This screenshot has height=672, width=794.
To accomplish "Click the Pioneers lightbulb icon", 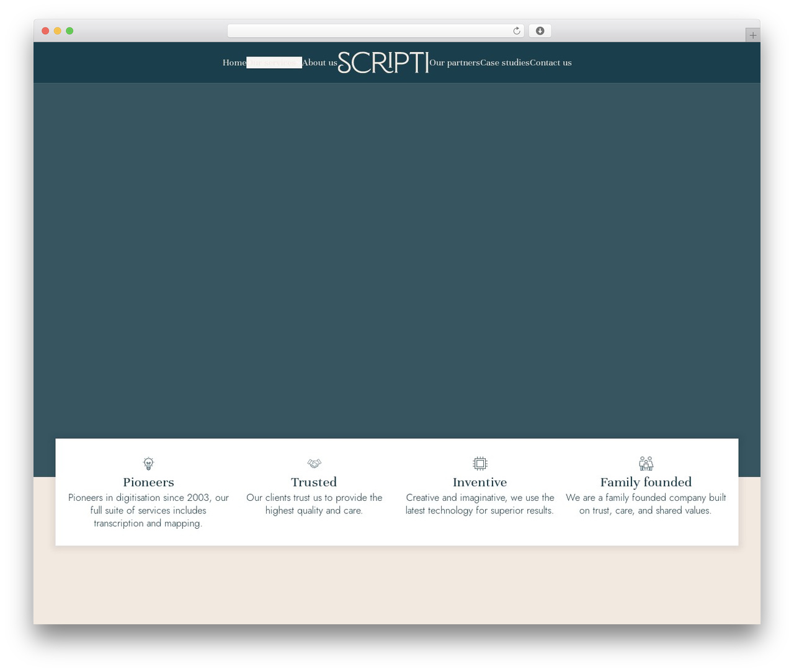I will click(x=148, y=463).
